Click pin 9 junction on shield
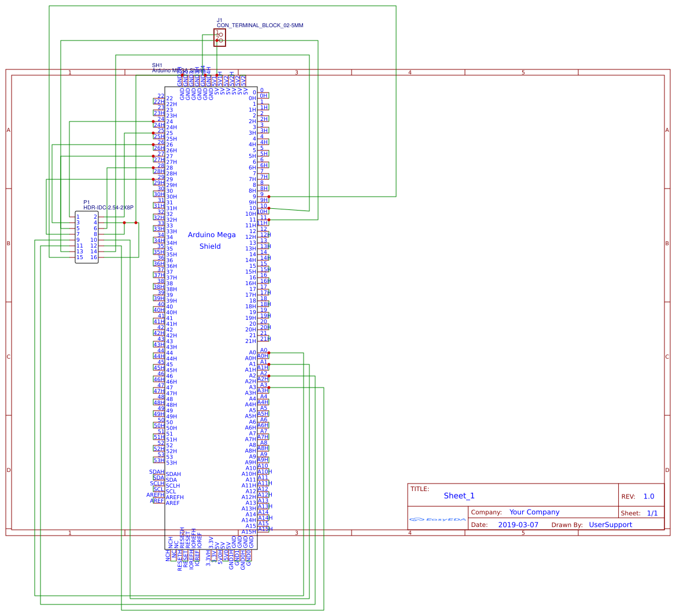Viewport: 676px width, 616px height. point(268,197)
